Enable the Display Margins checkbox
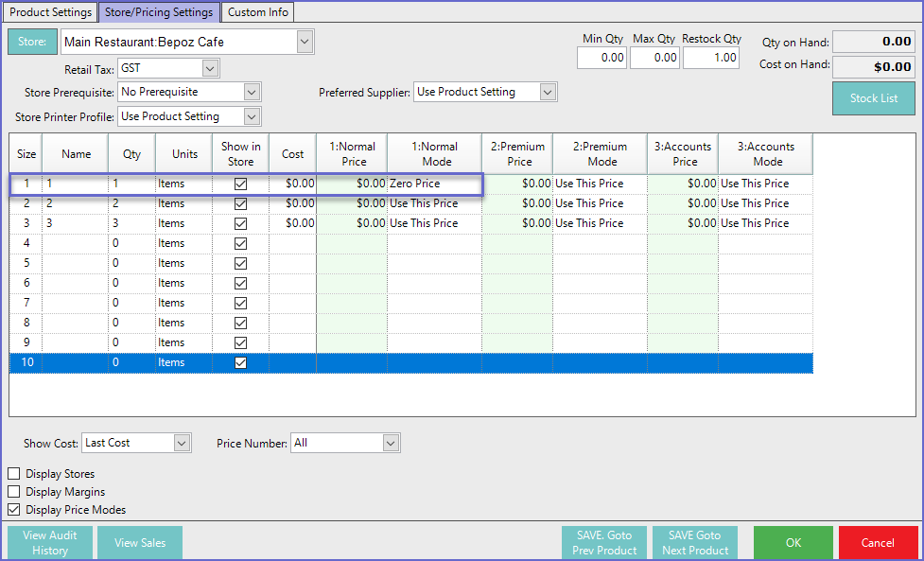924x561 pixels. point(14,492)
